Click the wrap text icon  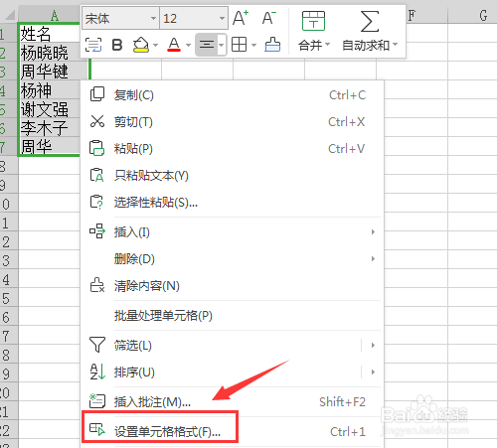tap(93, 45)
